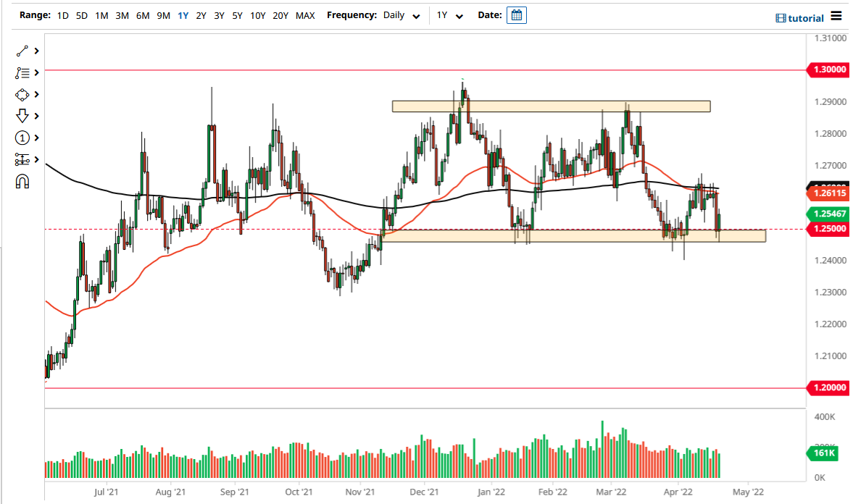
Task: Select the shape annotation tool
Action: point(20,94)
